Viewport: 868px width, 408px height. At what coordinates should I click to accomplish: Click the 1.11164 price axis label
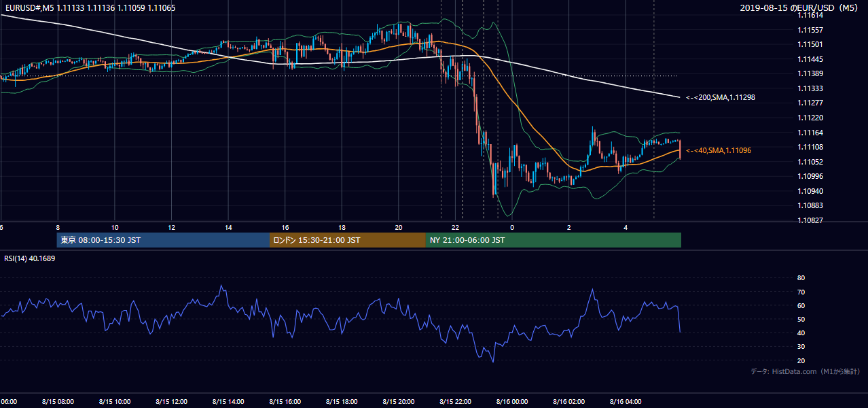coord(810,133)
